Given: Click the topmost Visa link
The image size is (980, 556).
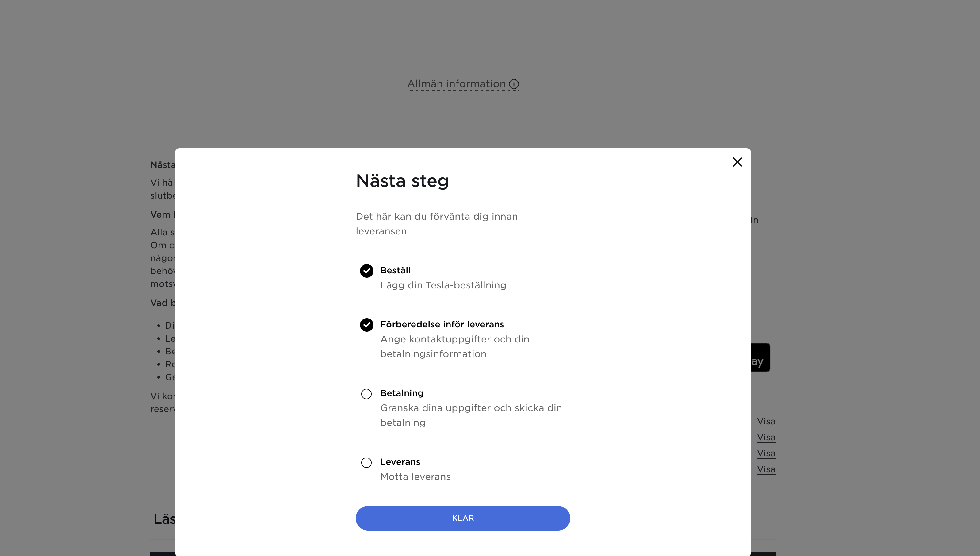Looking at the screenshot, I should point(766,421).
